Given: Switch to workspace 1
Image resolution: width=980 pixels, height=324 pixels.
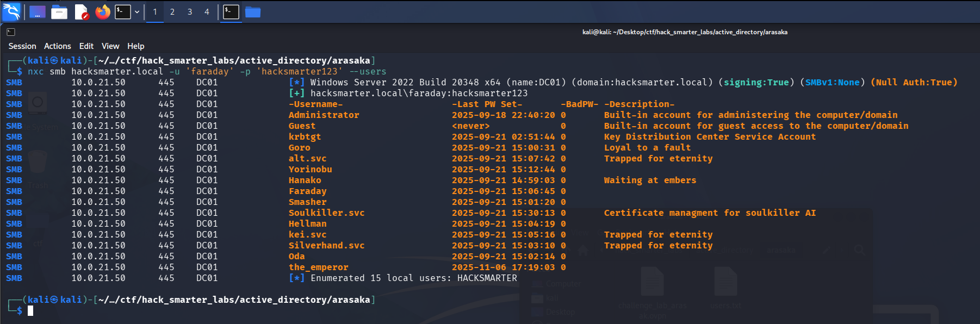Looking at the screenshot, I should click(x=155, y=11).
